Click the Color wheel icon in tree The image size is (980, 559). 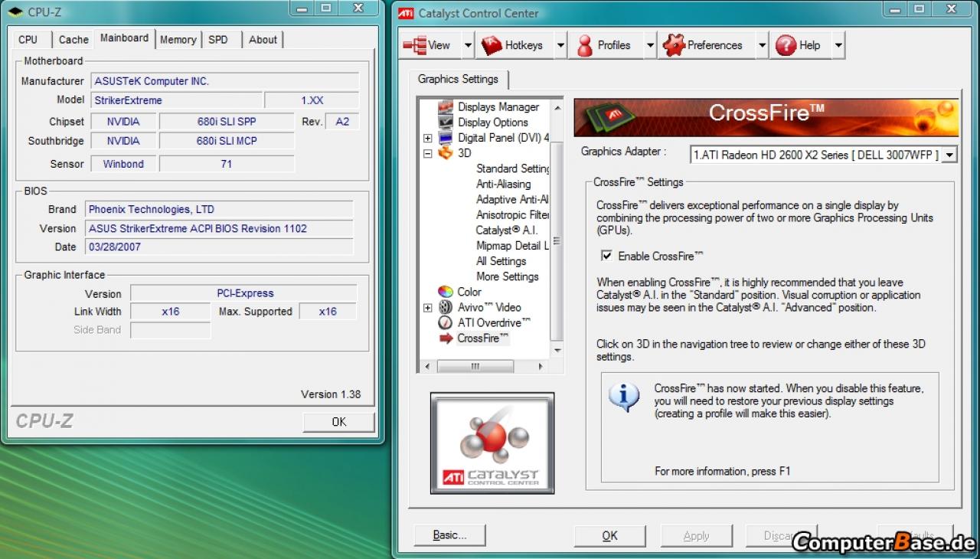[x=446, y=292]
